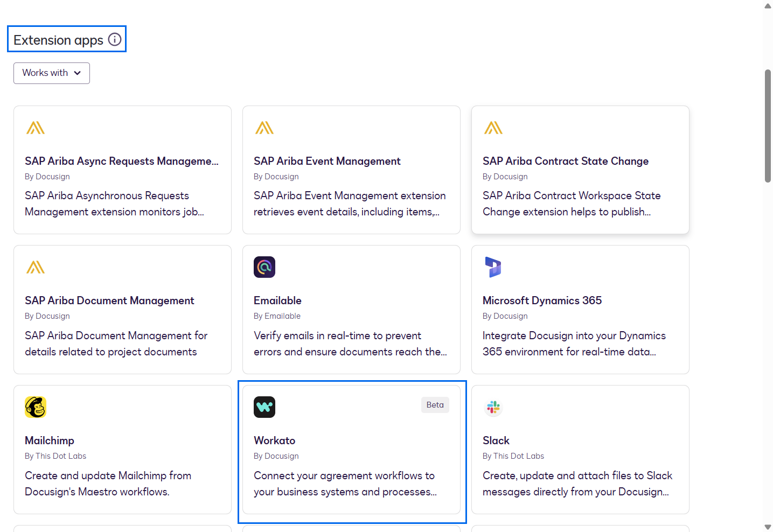The width and height of the screenshot is (773, 532).
Task: Click the Mailchimp monkey icon
Action: (36, 407)
